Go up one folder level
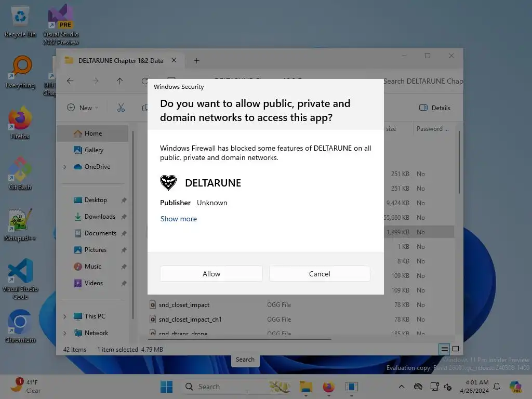Image resolution: width=532 pixels, height=399 pixels. point(120,81)
